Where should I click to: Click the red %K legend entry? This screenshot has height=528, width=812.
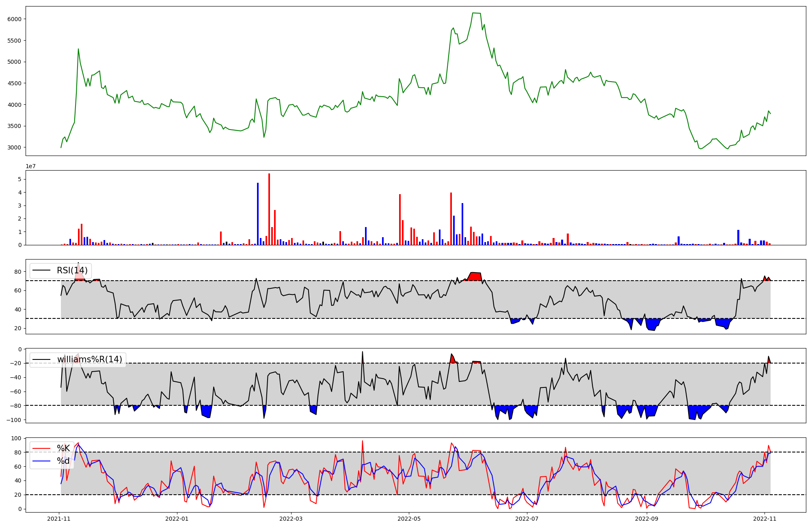(x=63, y=448)
